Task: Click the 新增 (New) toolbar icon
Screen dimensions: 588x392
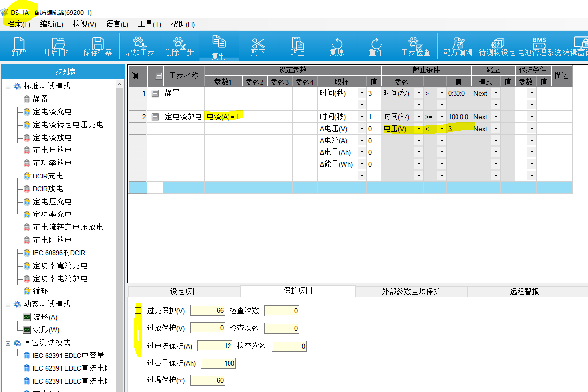Action: coord(19,46)
